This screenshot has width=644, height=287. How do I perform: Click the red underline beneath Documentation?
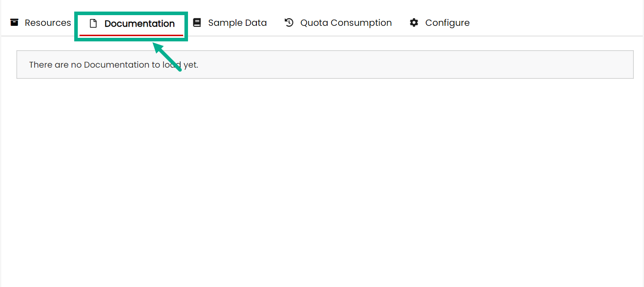(x=131, y=35)
